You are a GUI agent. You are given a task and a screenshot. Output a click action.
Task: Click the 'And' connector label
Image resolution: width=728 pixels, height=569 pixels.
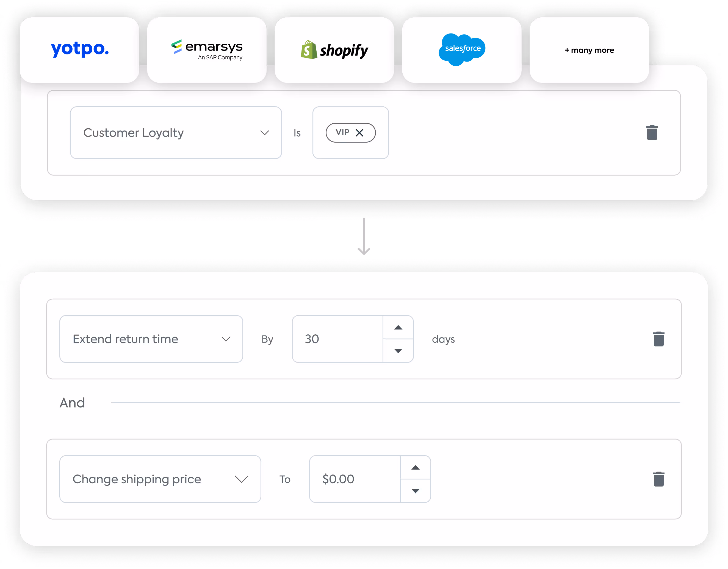72,403
